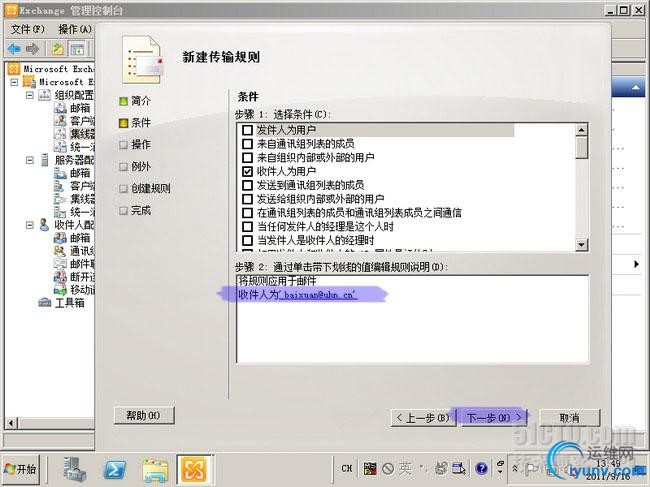Click Exchange Management Console taskbar icon

[x=194, y=469]
